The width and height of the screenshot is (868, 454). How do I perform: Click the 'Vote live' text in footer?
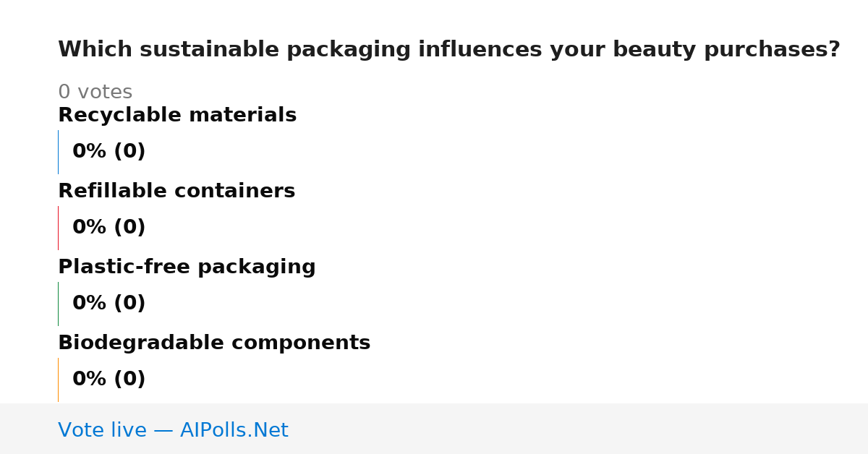(x=102, y=431)
